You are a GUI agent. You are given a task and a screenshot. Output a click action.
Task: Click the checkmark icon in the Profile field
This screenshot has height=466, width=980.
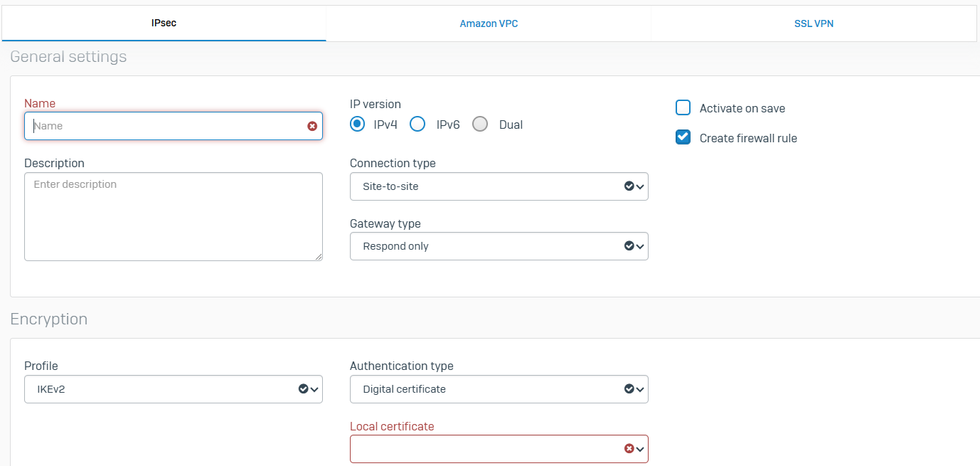click(x=304, y=389)
